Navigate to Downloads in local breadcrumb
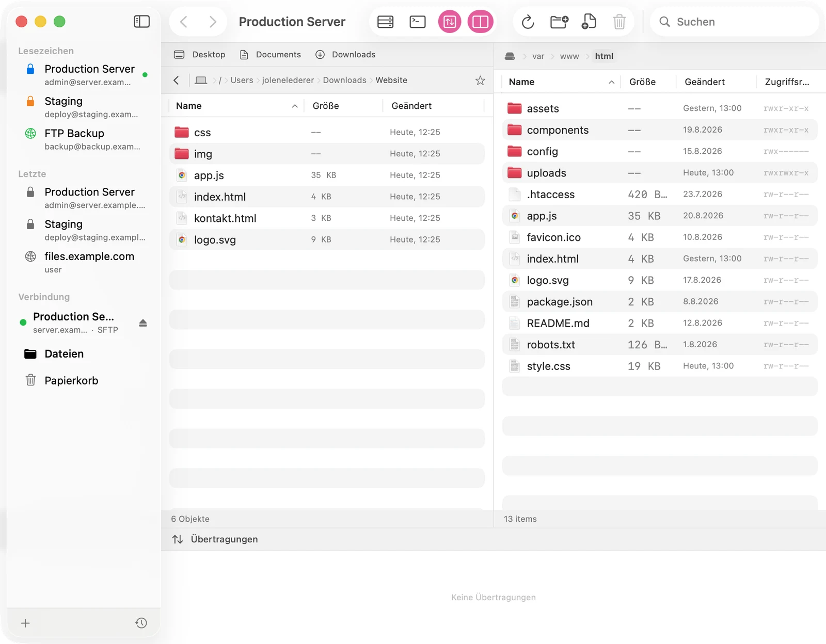Viewport: 826px width, 644px height. click(344, 80)
